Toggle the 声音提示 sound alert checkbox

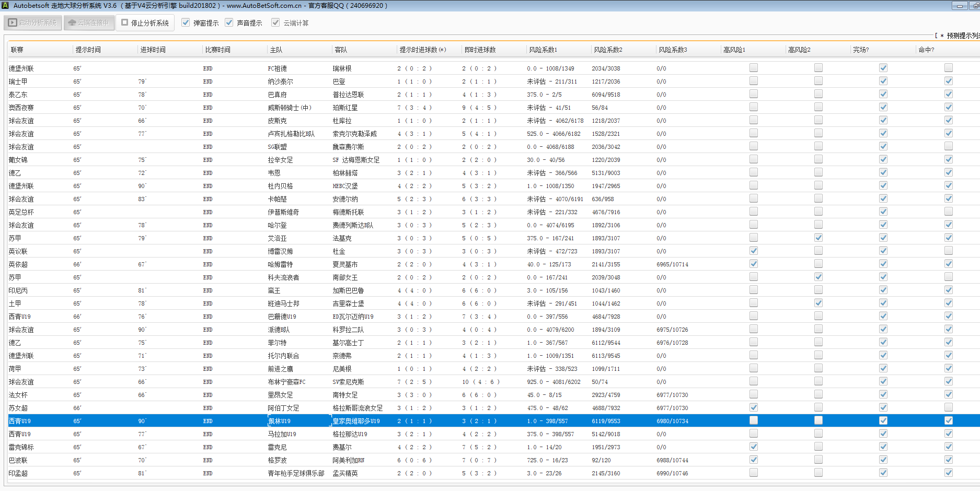pyautogui.click(x=229, y=23)
